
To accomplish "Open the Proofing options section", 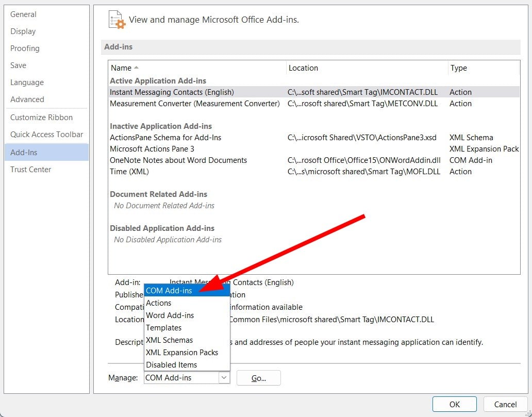I will pos(25,48).
